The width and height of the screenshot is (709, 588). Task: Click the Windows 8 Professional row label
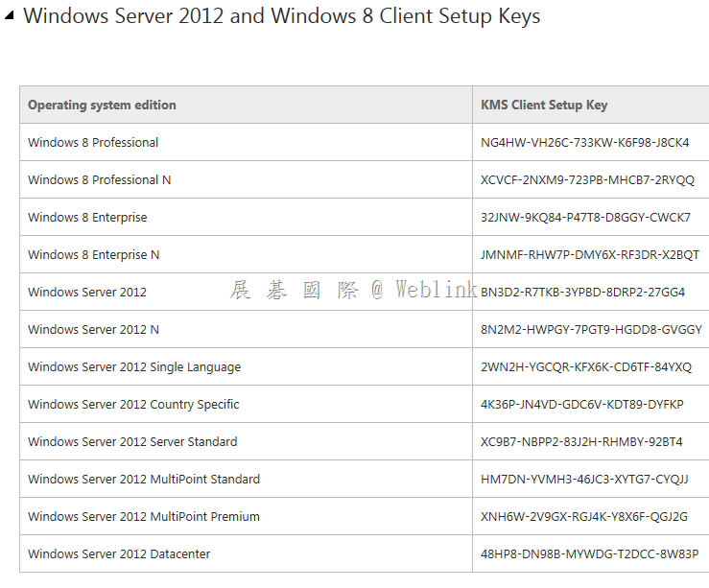point(93,142)
